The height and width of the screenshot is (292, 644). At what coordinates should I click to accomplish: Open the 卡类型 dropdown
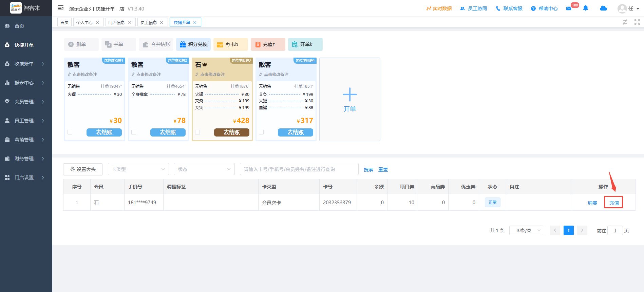[138, 169]
